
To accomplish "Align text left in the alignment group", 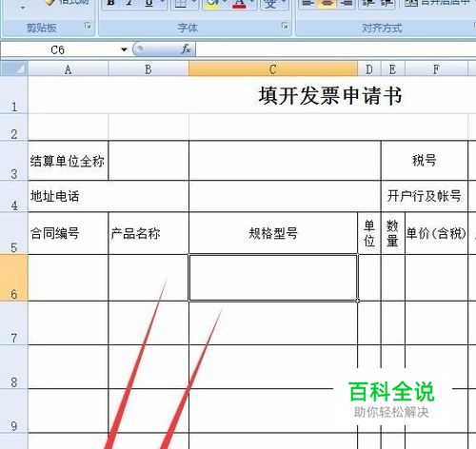I will [307, 3].
